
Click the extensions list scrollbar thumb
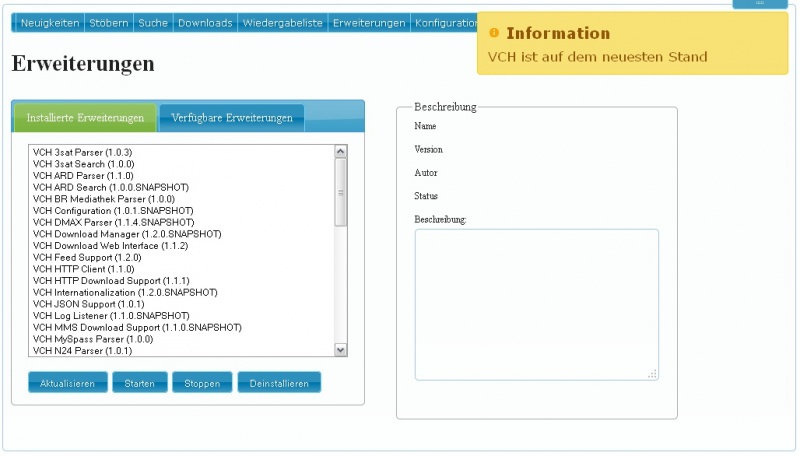(340, 192)
